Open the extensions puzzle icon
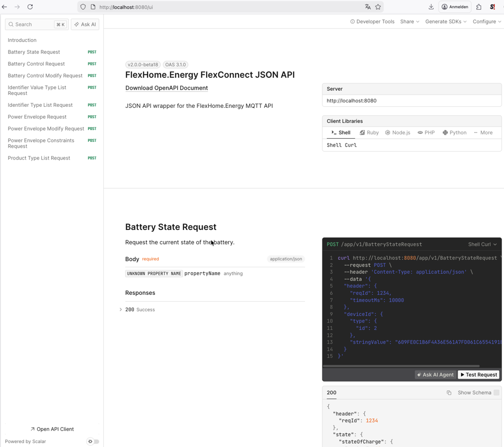 point(478,7)
